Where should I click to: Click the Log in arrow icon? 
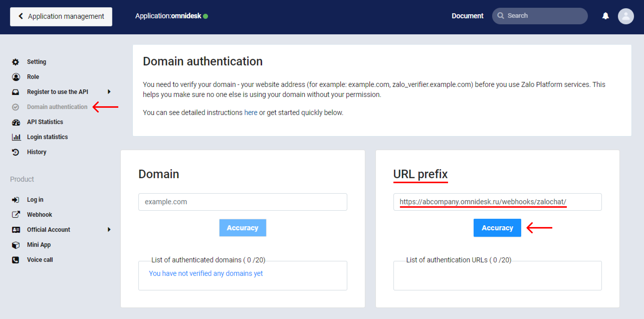(16, 200)
